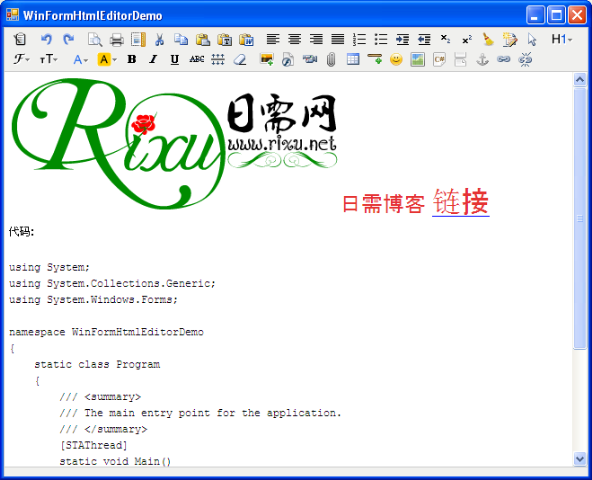
Task: Insert an anchor
Action: click(482, 60)
